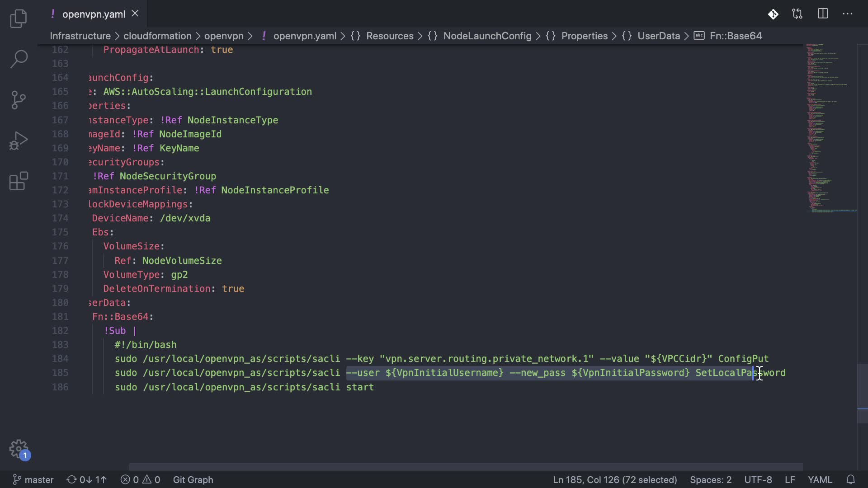Open the Manage gear icon
This screenshot has height=488, width=868.
[19, 449]
